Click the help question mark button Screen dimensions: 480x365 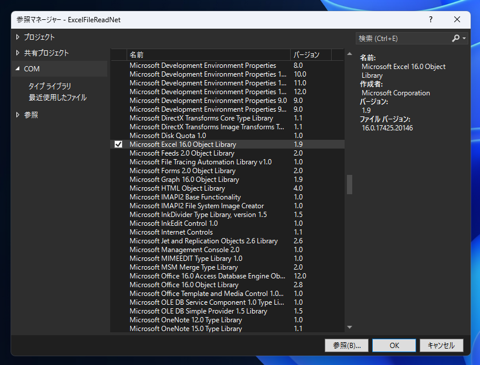[x=431, y=20]
